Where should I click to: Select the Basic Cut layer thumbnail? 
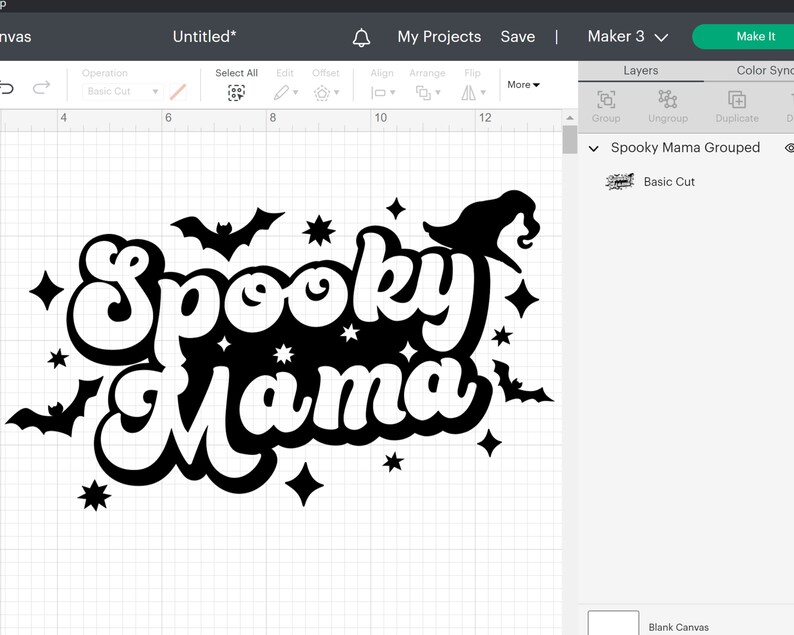coord(620,181)
